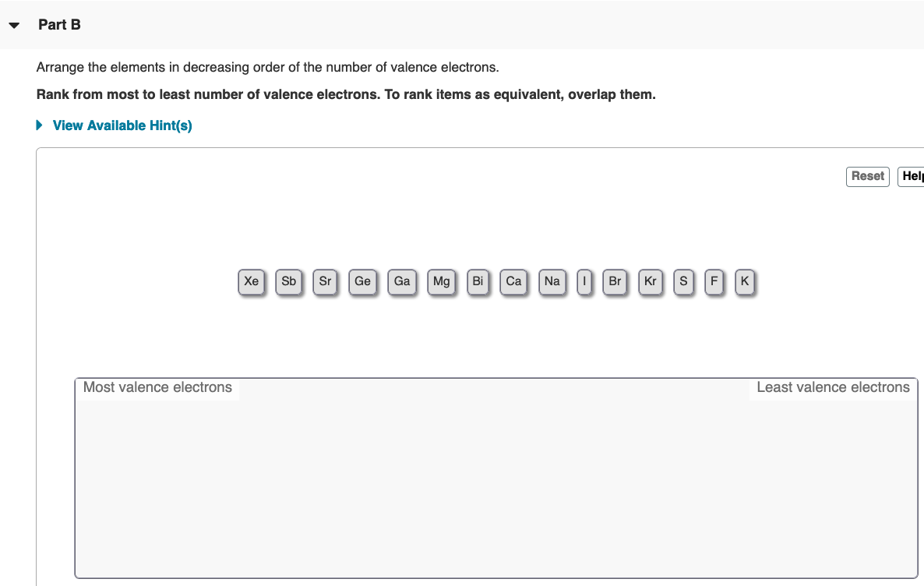
Task: Open the Help button
Action: click(x=912, y=176)
